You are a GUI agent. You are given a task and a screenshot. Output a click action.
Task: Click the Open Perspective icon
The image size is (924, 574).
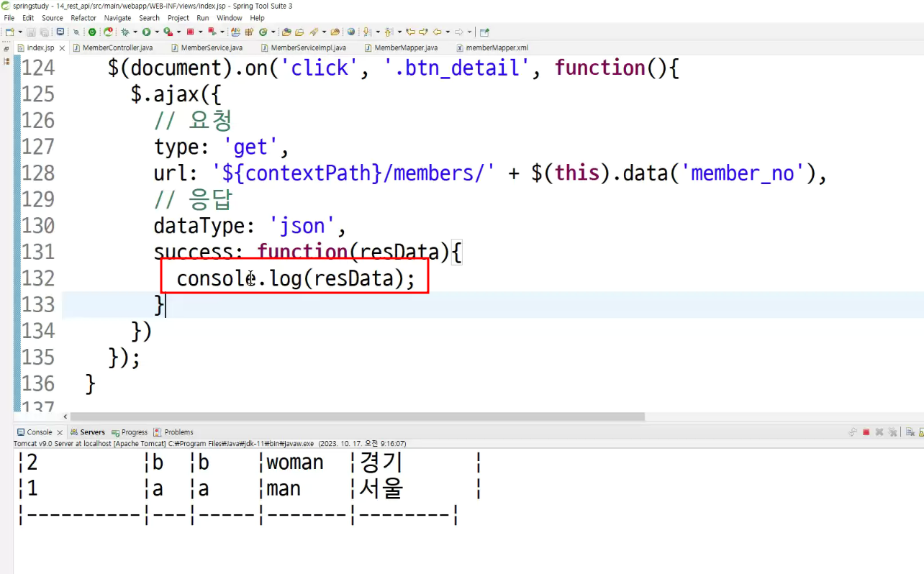pyautogui.click(x=484, y=32)
